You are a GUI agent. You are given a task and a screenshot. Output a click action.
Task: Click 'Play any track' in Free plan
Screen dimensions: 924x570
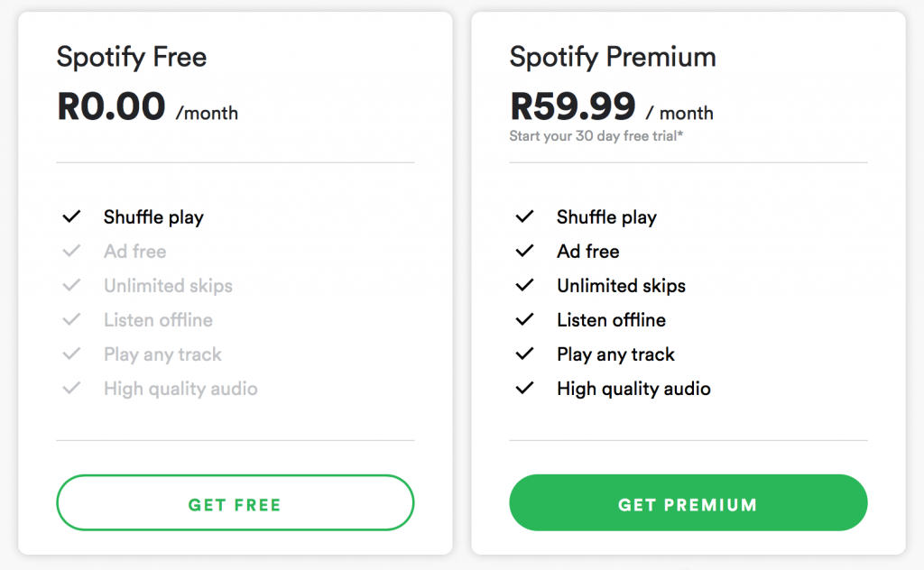click(x=162, y=354)
